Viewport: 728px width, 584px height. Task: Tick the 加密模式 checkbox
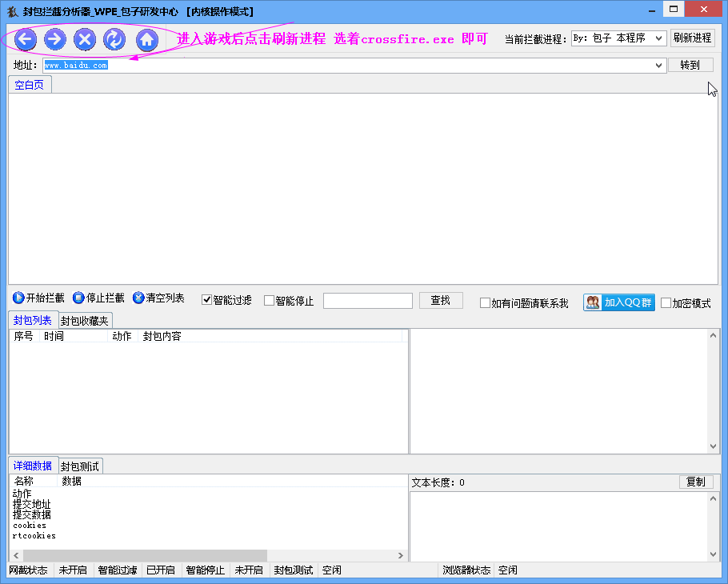pos(666,303)
